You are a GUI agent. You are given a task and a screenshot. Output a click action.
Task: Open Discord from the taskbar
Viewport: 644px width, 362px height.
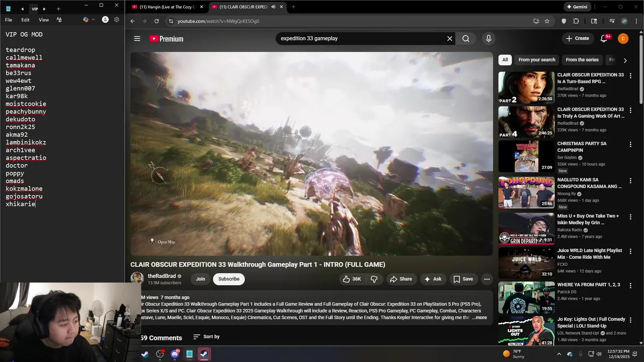[175, 354]
